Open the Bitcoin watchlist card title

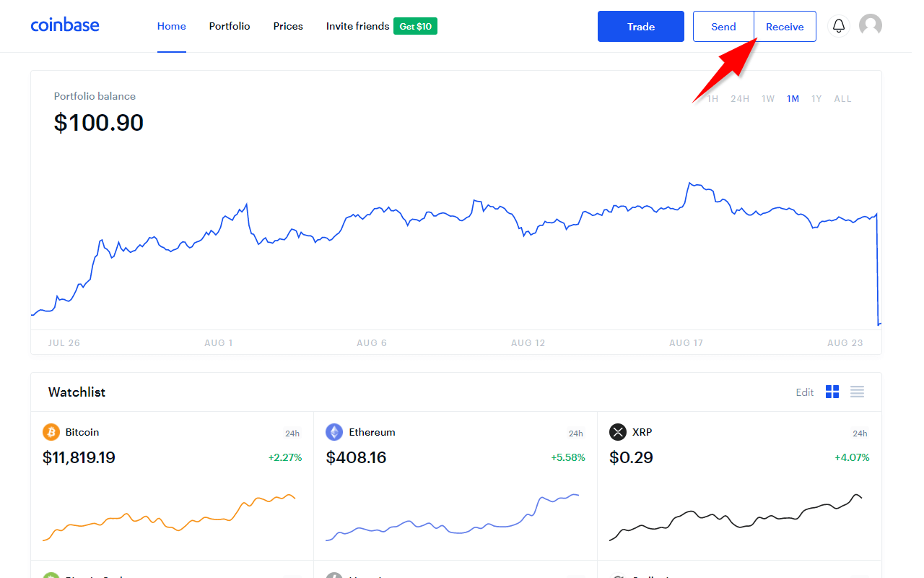pos(82,432)
